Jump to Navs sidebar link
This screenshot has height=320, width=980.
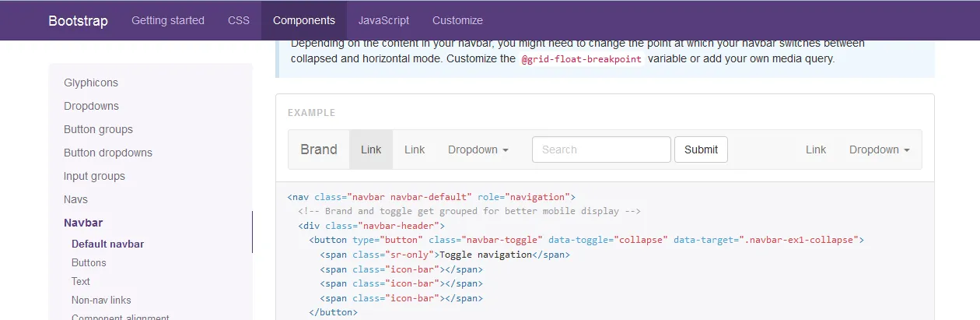(x=75, y=199)
